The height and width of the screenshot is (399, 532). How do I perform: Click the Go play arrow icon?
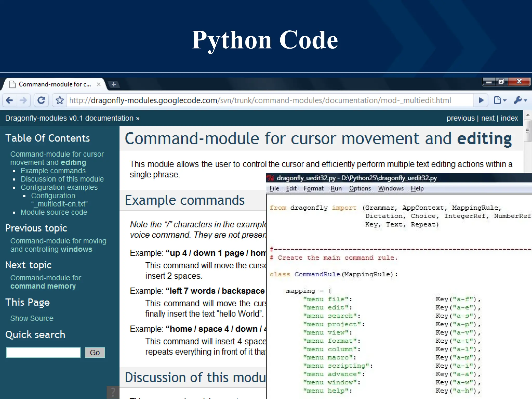(x=481, y=100)
